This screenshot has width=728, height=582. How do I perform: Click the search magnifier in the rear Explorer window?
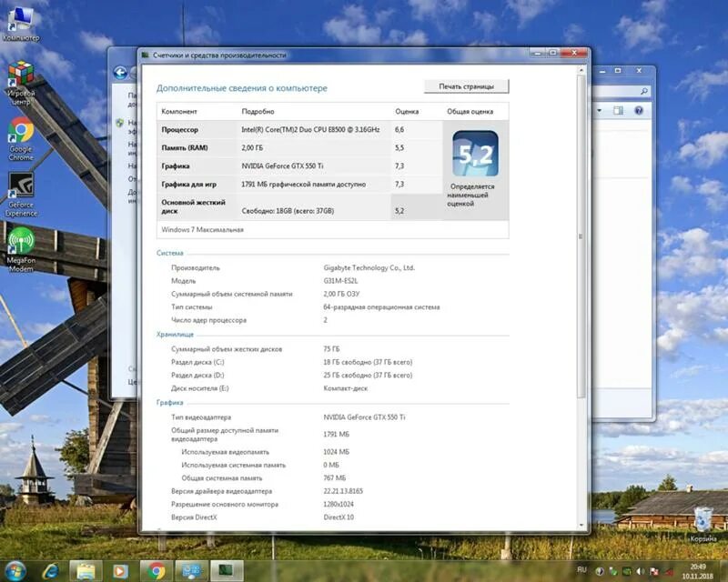point(644,92)
